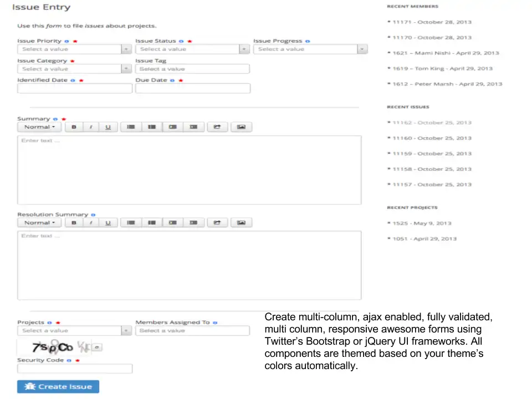Insert unordered list in Summary editor
The width and height of the screenshot is (532, 399).
(131, 127)
